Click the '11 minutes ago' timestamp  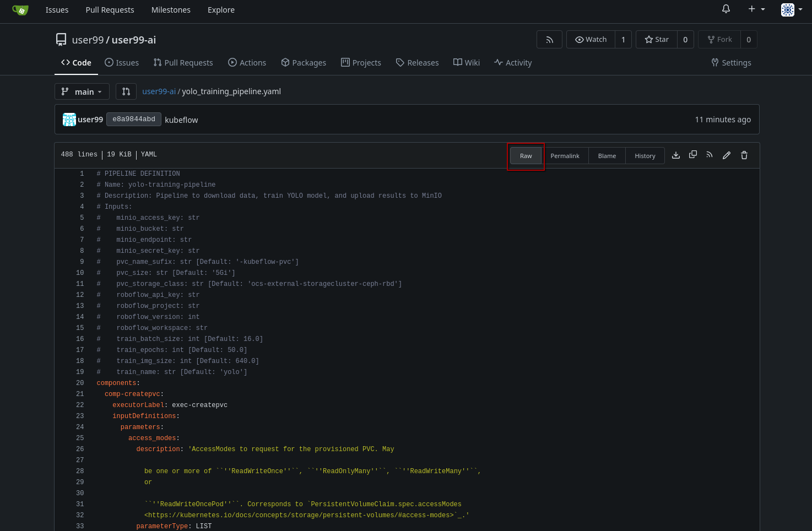[x=723, y=120]
